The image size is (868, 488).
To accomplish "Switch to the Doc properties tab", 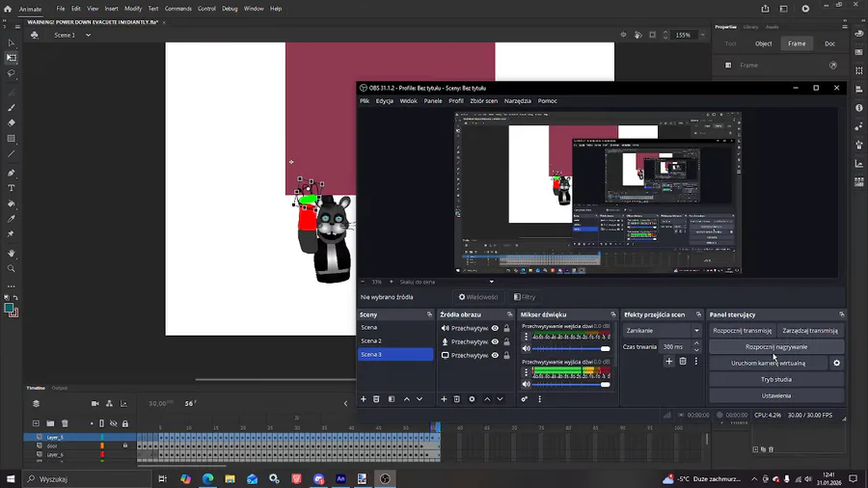I will point(829,43).
